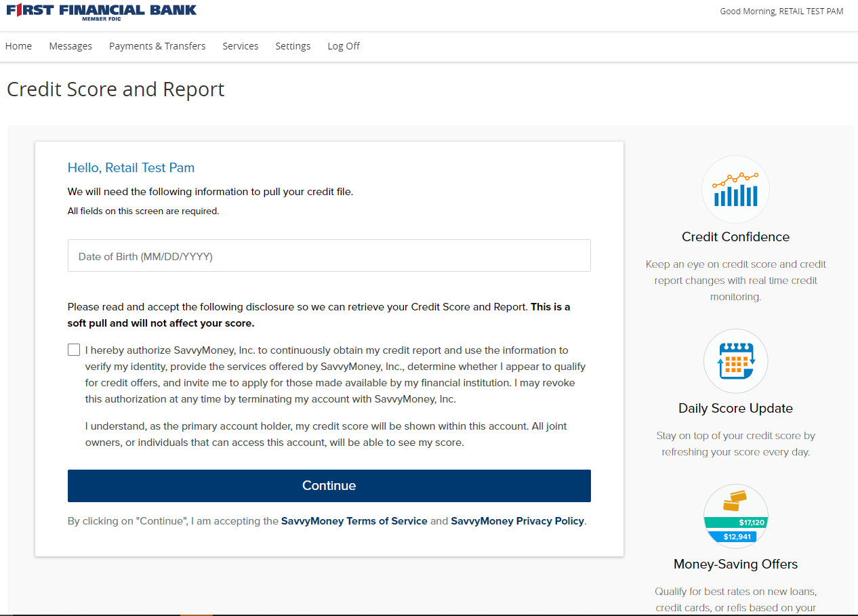This screenshot has height=616, width=858.
Task: Click the Credit Confidence heading
Action: coord(735,237)
